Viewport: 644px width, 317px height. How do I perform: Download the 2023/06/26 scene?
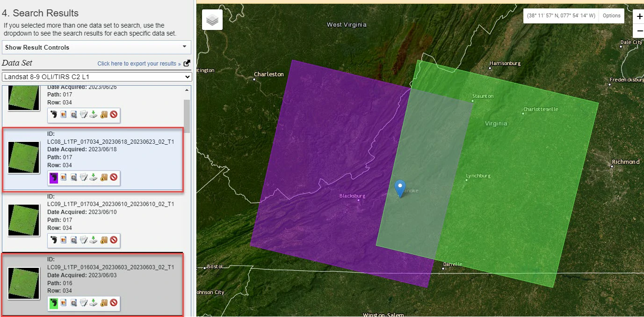94,114
